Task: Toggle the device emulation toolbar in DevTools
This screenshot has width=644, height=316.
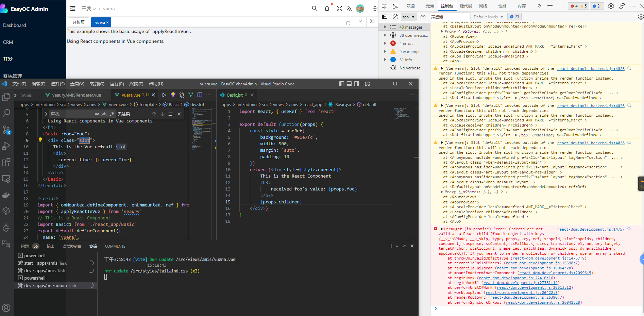Action: [395, 6]
